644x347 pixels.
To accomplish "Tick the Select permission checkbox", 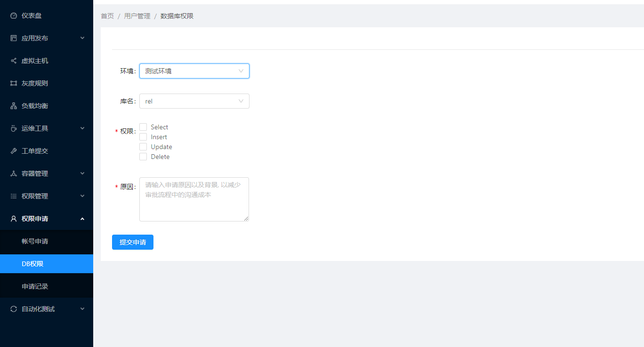I will pyautogui.click(x=143, y=127).
